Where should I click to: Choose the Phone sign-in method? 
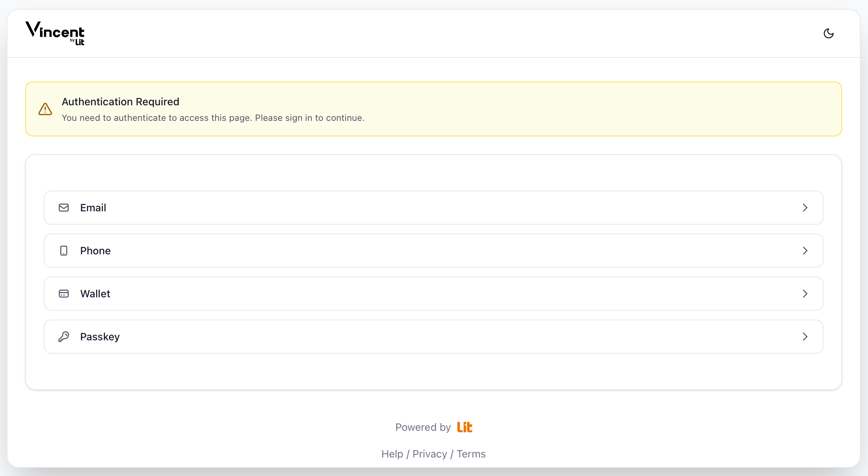(x=434, y=251)
